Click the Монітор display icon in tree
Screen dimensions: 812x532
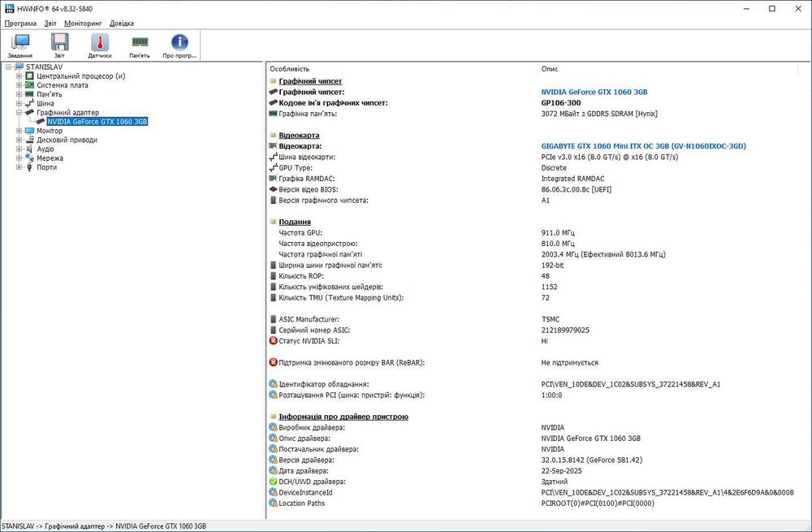tap(29, 131)
